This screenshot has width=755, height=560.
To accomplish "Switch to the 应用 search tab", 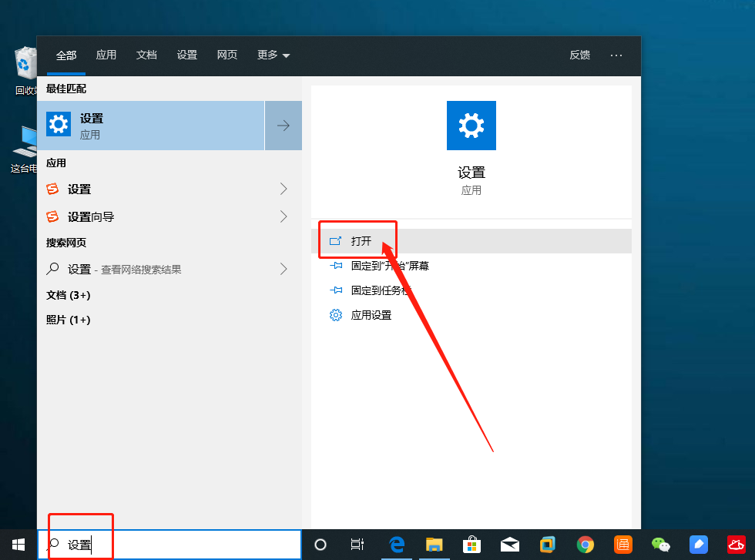I will 106,55.
